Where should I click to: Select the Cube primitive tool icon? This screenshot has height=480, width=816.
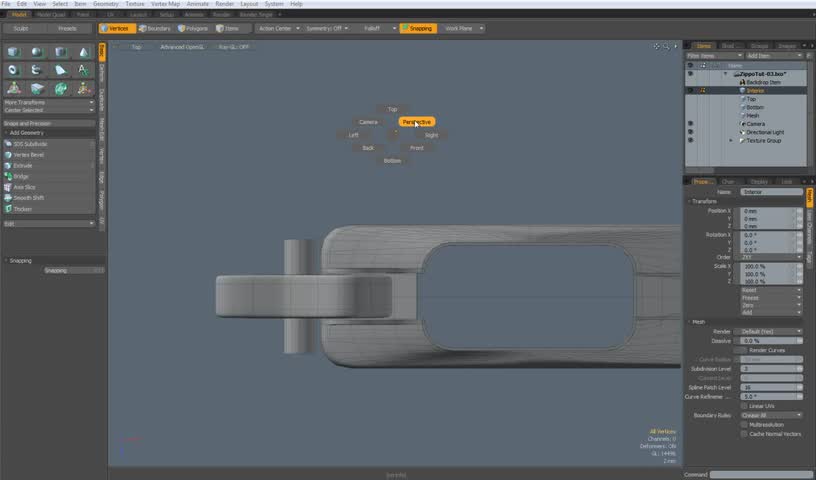pos(14,52)
